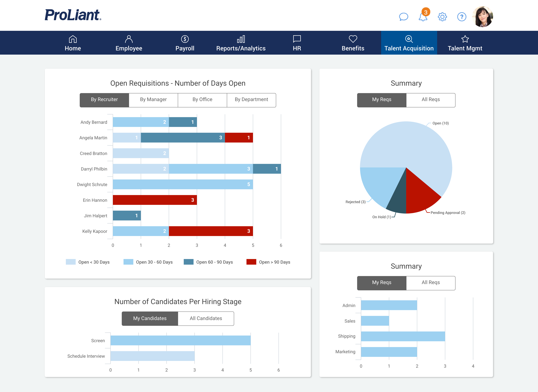538x392 pixels.
Task: Open the Payroll dollar icon
Action: (x=185, y=39)
